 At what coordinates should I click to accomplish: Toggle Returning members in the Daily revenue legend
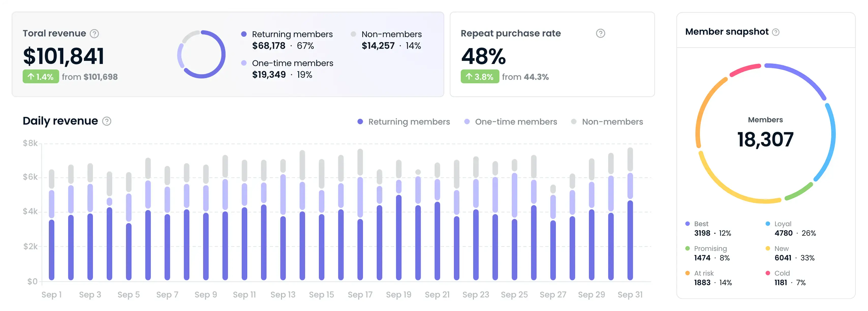[409, 121]
